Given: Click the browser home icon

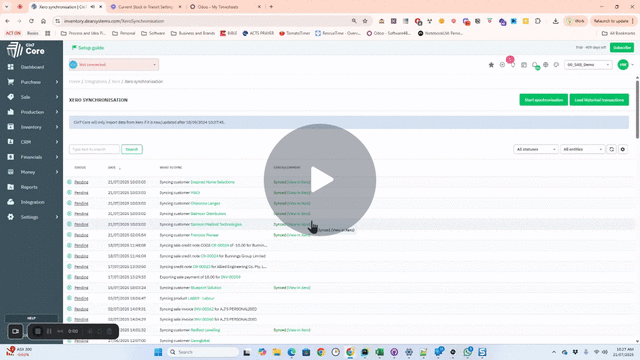Looking at the screenshot, I should (x=43, y=21).
